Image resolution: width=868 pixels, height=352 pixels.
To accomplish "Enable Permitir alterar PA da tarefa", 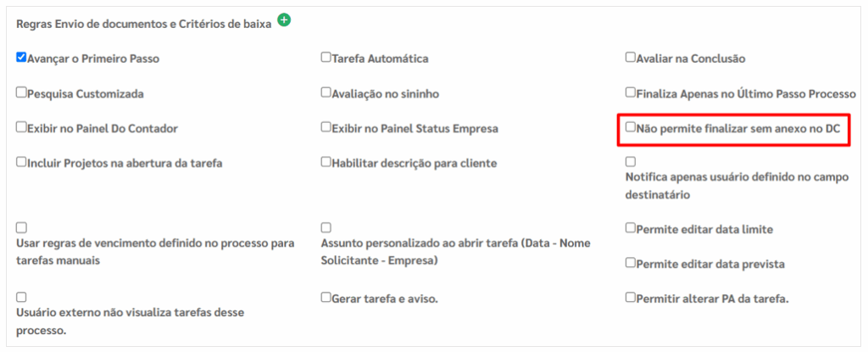I will pyautogui.click(x=630, y=298).
